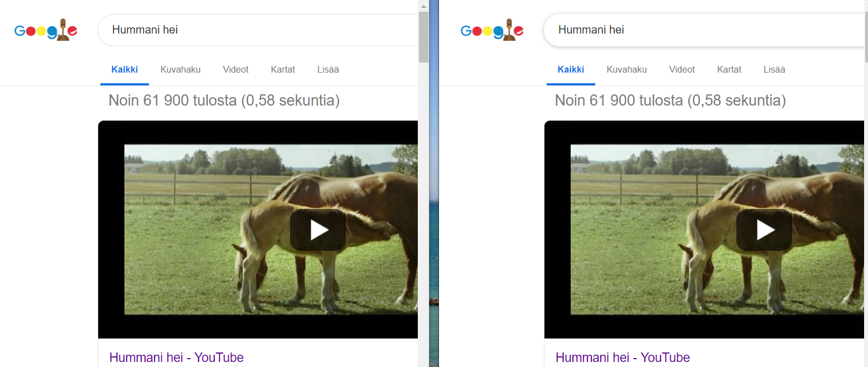
Task: Click the Google doodle logo in left window
Action: [x=46, y=30]
